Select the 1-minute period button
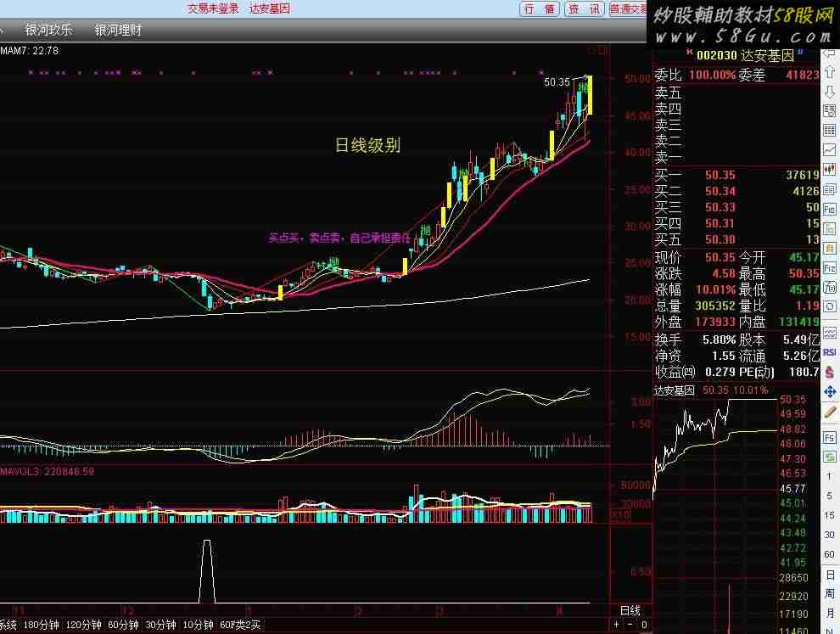 829,476
